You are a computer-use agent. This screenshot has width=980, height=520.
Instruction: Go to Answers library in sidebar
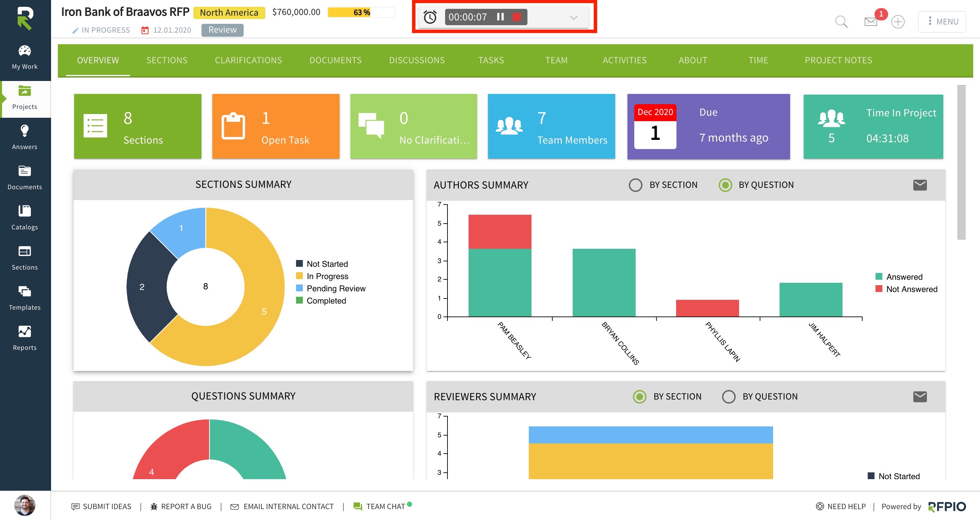point(25,138)
